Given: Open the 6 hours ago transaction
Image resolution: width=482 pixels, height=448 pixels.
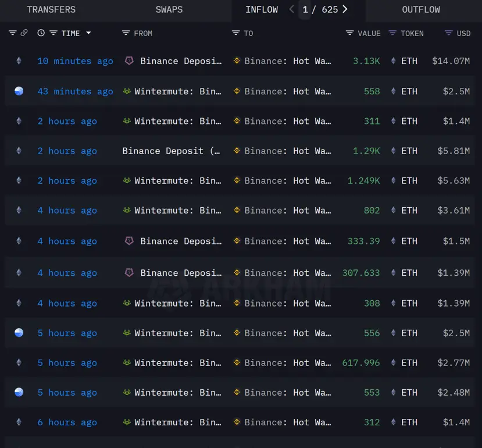Looking at the screenshot, I should [x=67, y=422].
